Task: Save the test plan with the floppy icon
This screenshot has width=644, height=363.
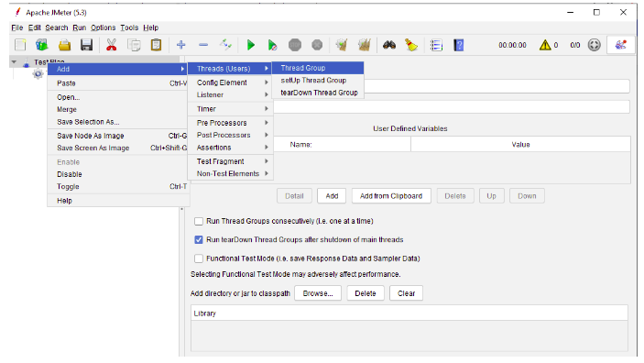Action: pyautogui.click(x=86, y=45)
